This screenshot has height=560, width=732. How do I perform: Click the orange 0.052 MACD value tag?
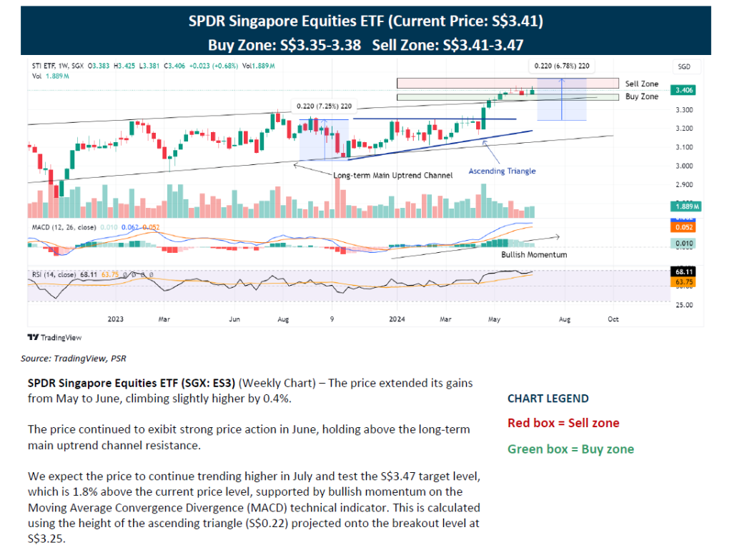682,227
